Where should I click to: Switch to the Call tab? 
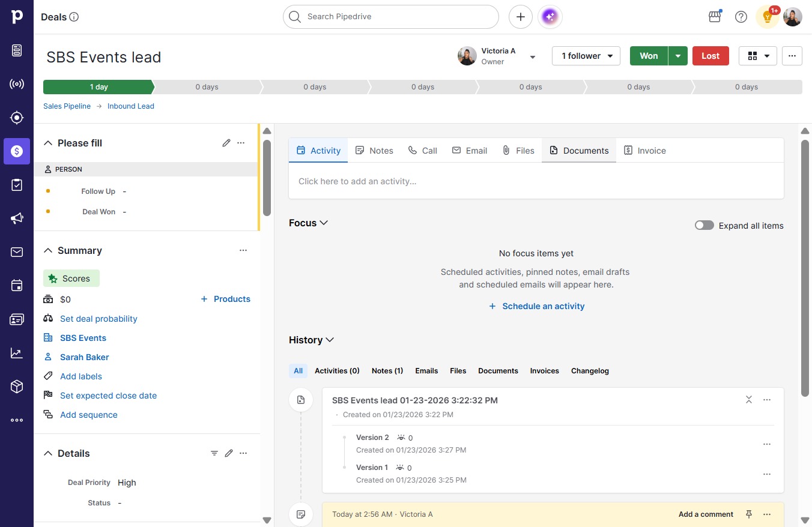tap(423, 151)
